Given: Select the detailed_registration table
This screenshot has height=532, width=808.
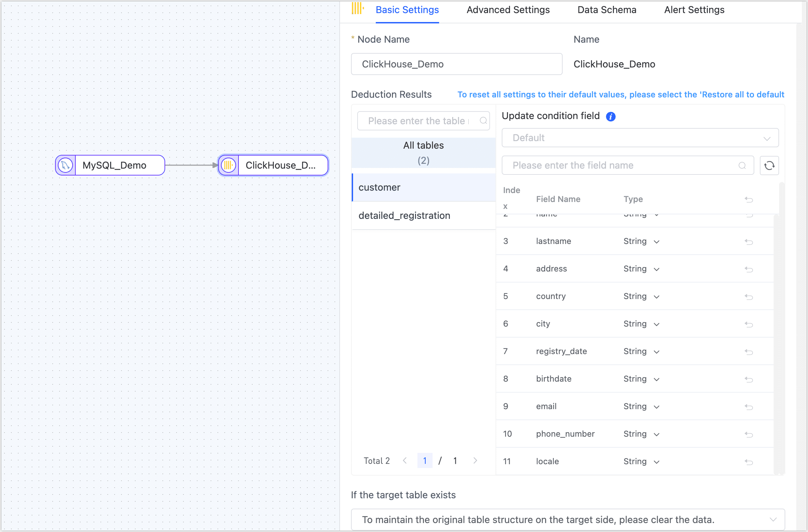Looking at the screenshot, I should (404, 215).
